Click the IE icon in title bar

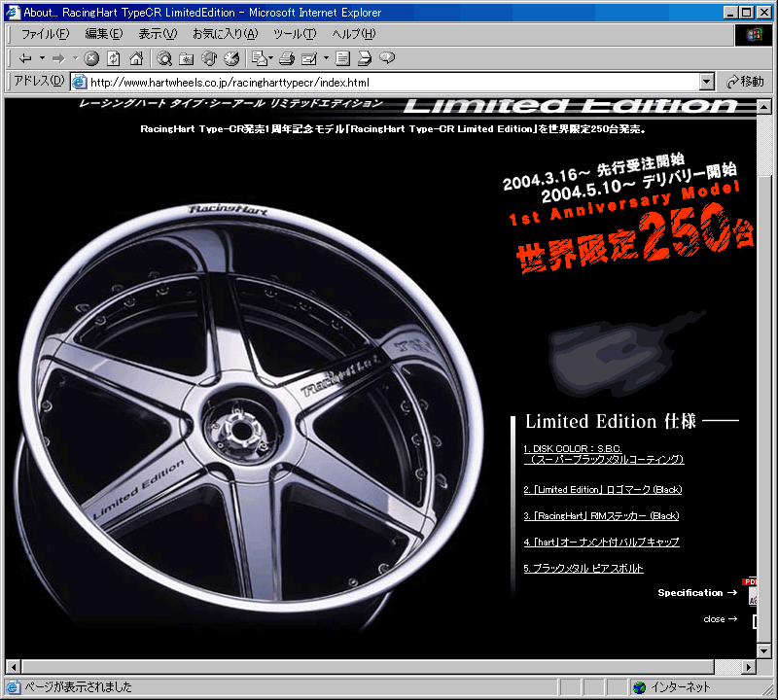(13, 12)
